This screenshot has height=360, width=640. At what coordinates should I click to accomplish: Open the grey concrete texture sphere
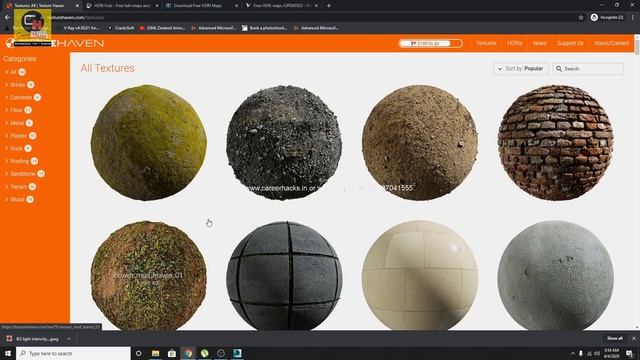click(556, 276)
